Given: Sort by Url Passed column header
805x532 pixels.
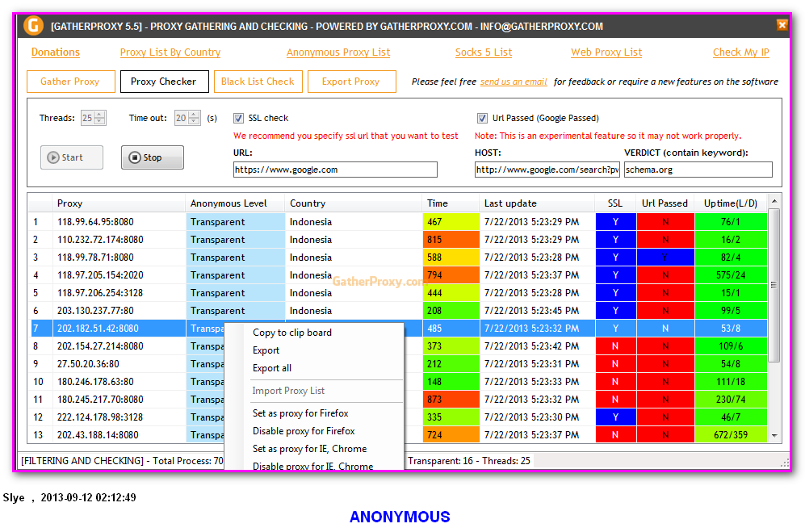Looking at the screenshot, I should [x=665, y=203].
